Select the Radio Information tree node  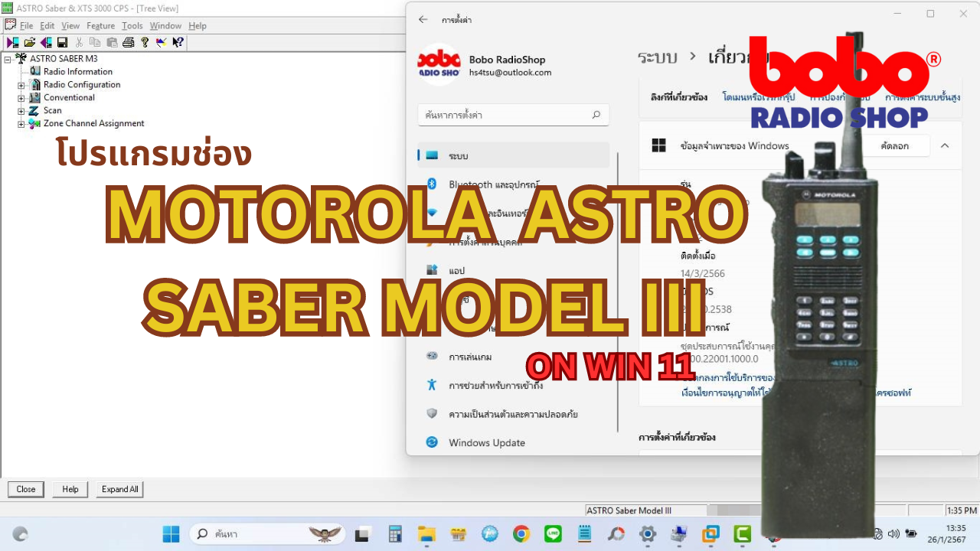(x=77, y=72)
